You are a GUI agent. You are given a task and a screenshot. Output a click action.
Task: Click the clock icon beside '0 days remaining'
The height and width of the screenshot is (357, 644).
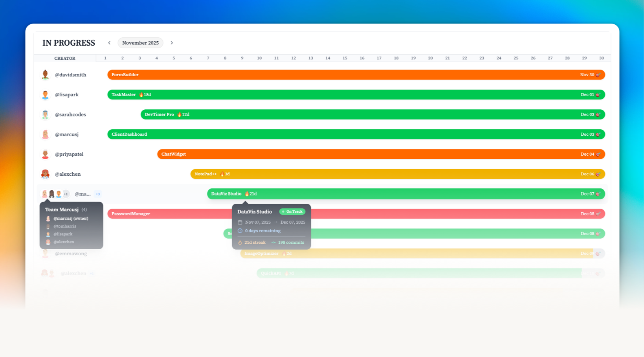[x=240, y=231]
